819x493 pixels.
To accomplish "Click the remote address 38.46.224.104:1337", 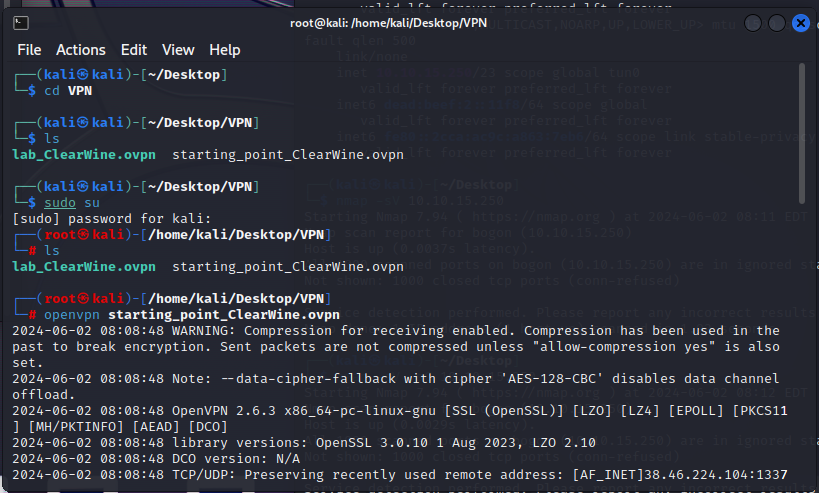I will pos(716,475).
